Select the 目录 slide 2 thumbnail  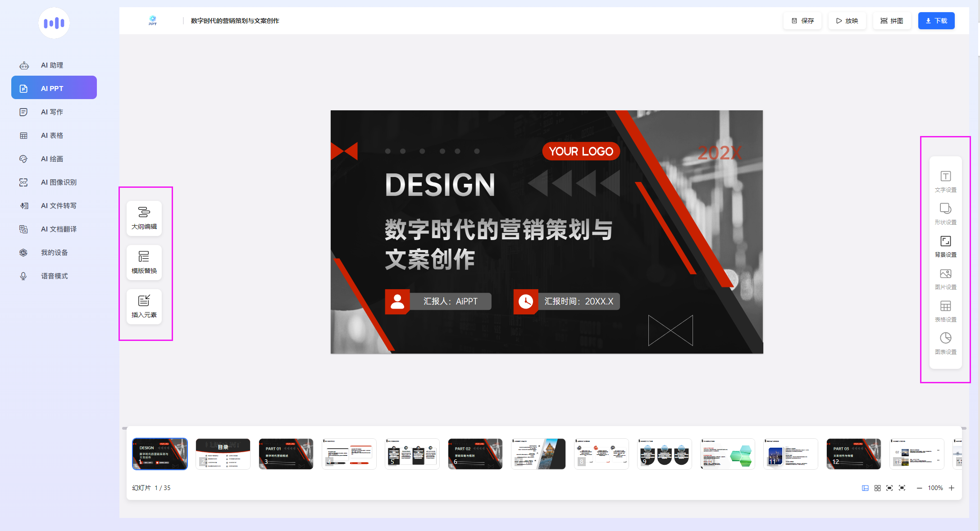tap(223, 454)
